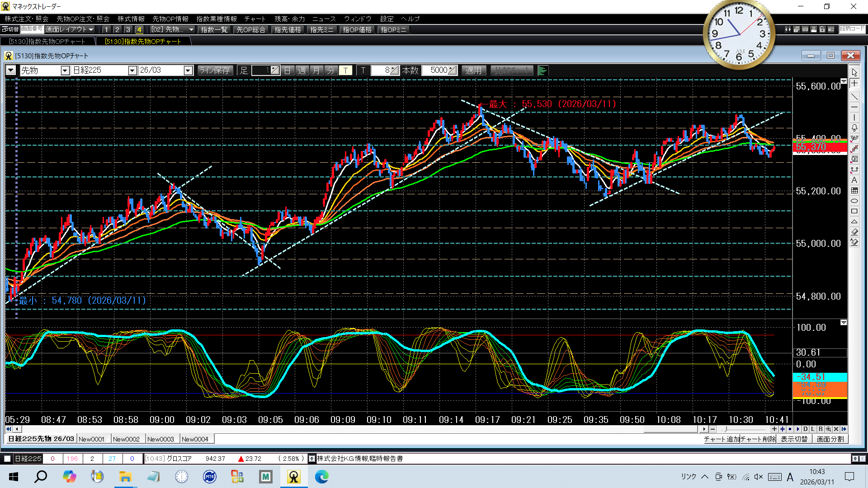
Task: Select the Fibonacci fan tool icon
Action: pos(854,138)
